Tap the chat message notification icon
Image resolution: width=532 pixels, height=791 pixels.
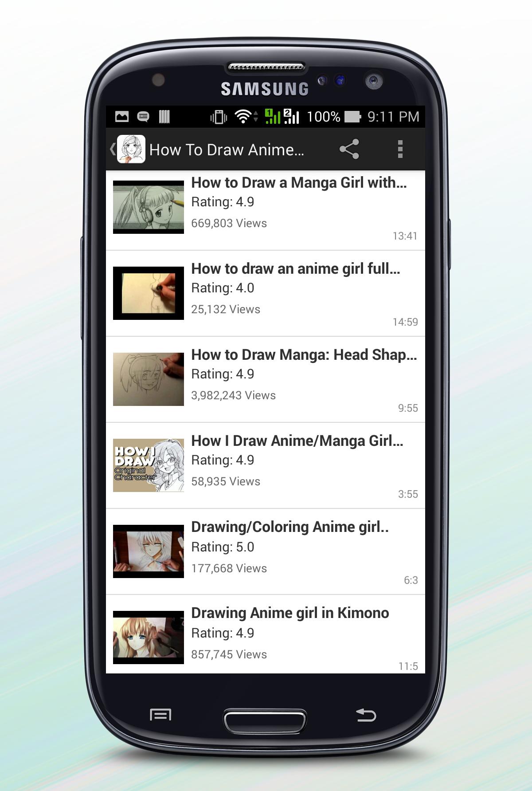point(143,117)
